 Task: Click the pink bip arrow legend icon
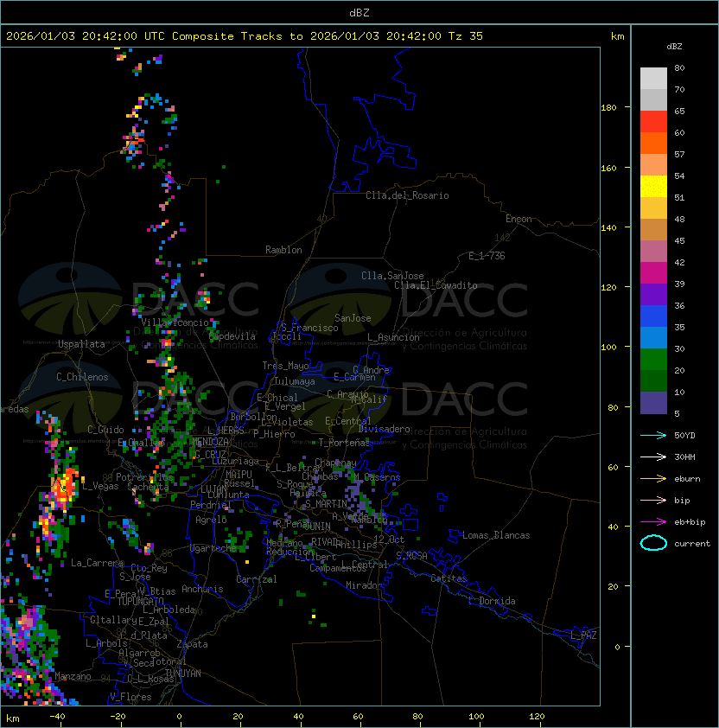pyautogui.click(x=653, y=500)
